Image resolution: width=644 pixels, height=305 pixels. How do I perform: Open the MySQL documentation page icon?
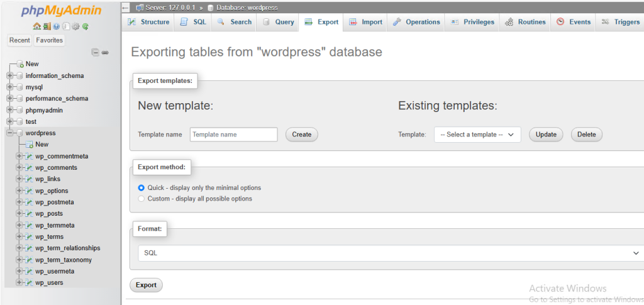click(66, 26)
